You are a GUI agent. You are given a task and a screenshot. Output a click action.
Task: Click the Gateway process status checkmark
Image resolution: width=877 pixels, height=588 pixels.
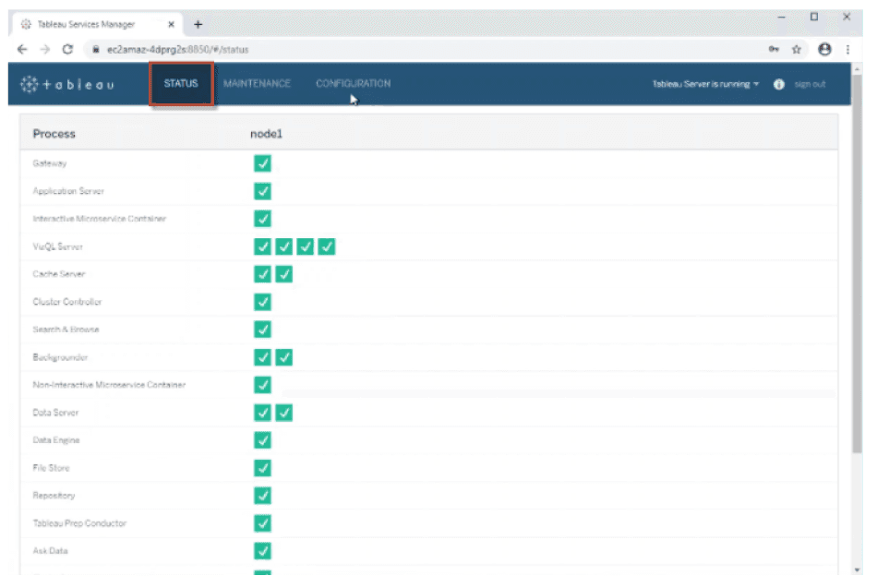click(262, 164)
